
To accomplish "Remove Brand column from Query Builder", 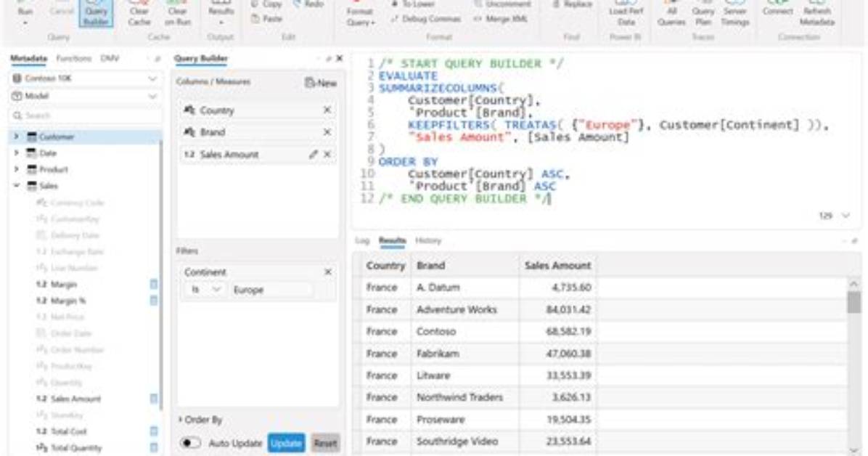I will 327,132.
